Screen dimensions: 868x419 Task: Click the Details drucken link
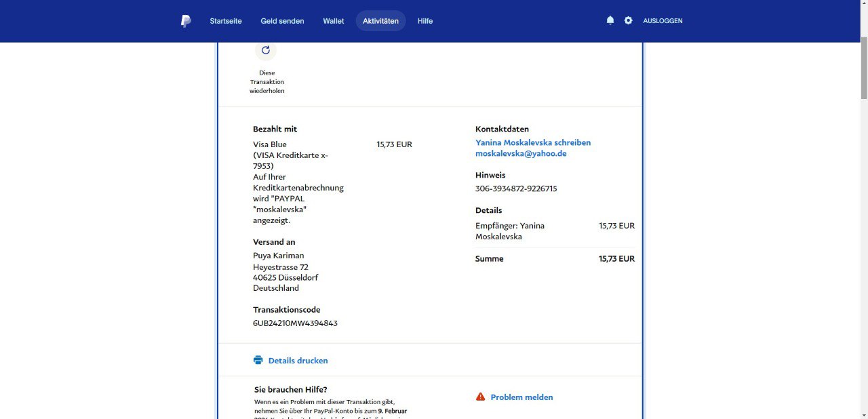(298, 361)
